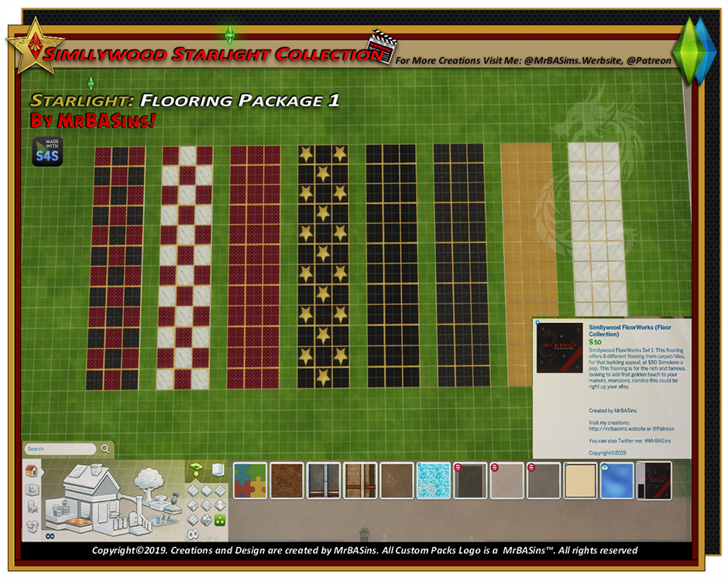Click the white marble tile floor strip
This screenshot has height=578, width=728.
click(x=598, y=229)
